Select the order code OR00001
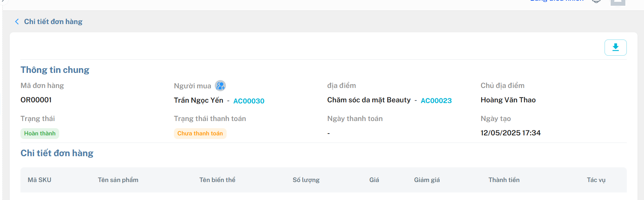Image resolution: width=644 pixels, height=200 pixels. point(36,100)
